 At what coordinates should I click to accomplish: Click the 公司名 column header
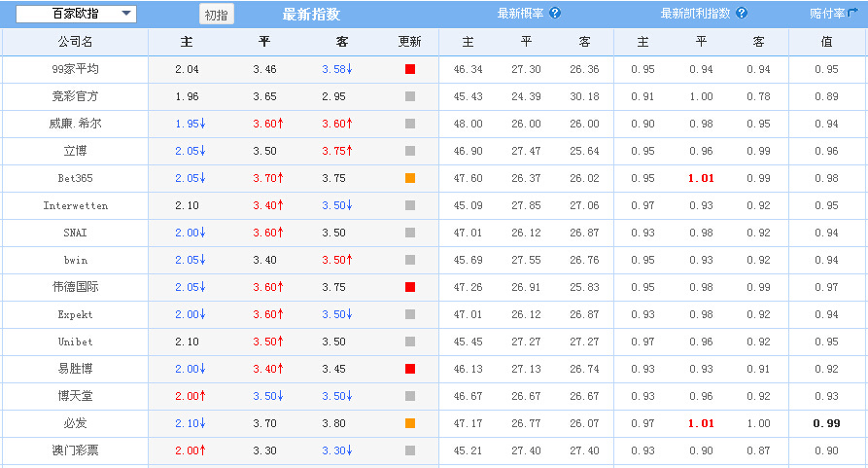coord(75,42)
